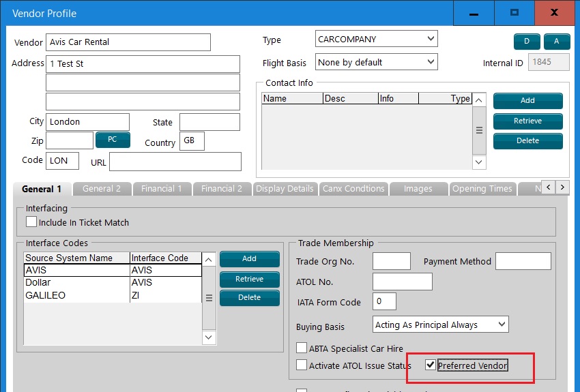Click the Zip input field
The width and height of the screenshot is (580, 392).
coord(70,140)
